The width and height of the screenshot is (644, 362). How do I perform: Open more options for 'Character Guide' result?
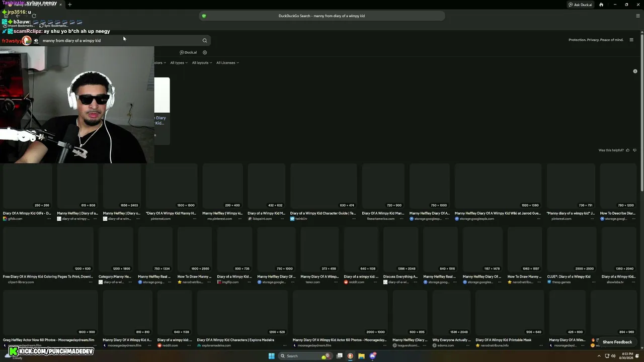354,219
